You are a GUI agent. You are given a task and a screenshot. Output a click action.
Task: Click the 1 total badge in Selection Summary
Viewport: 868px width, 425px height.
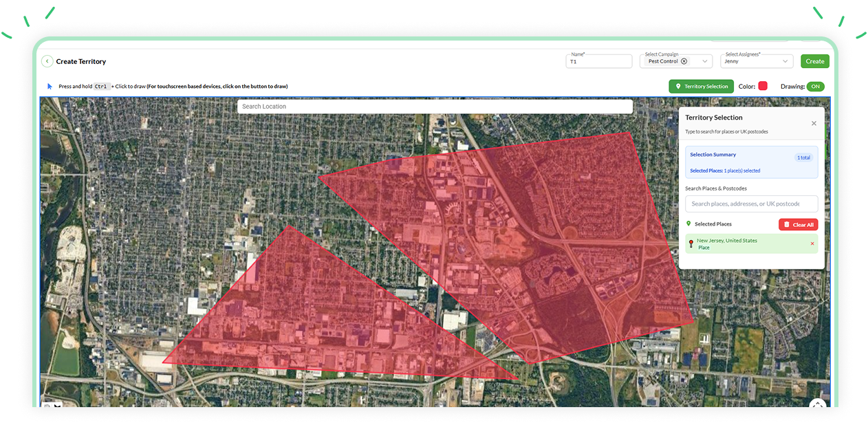803,157
